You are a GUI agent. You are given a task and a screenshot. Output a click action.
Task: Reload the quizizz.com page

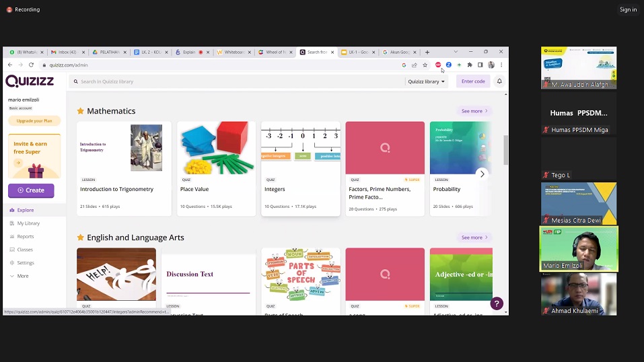click(x=31, y=65)
